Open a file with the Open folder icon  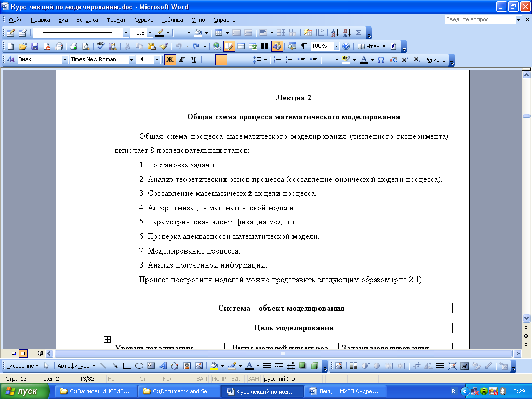click(23, 46)
